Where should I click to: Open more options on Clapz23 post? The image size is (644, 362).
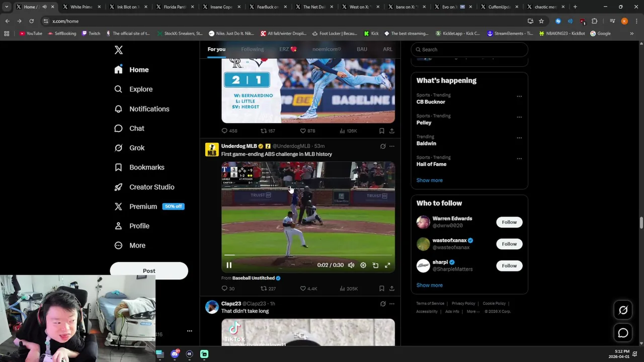click(392, 304)
